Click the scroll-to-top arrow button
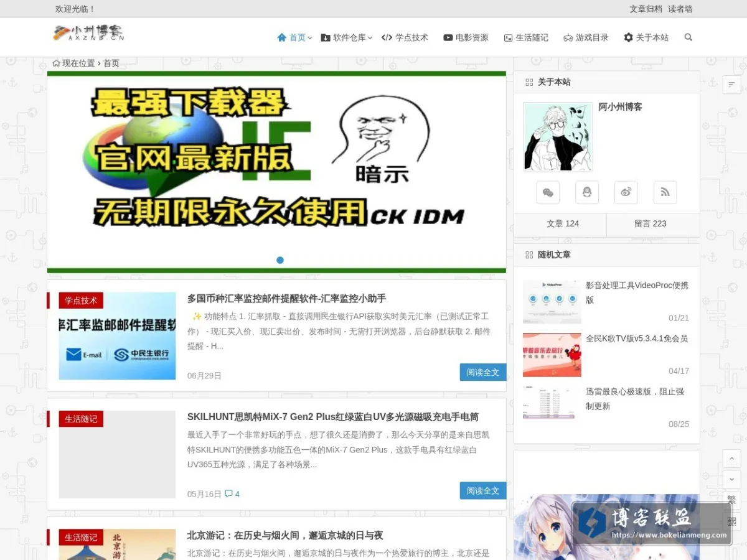This screenshot has height=560, width=747. (731, 459)
